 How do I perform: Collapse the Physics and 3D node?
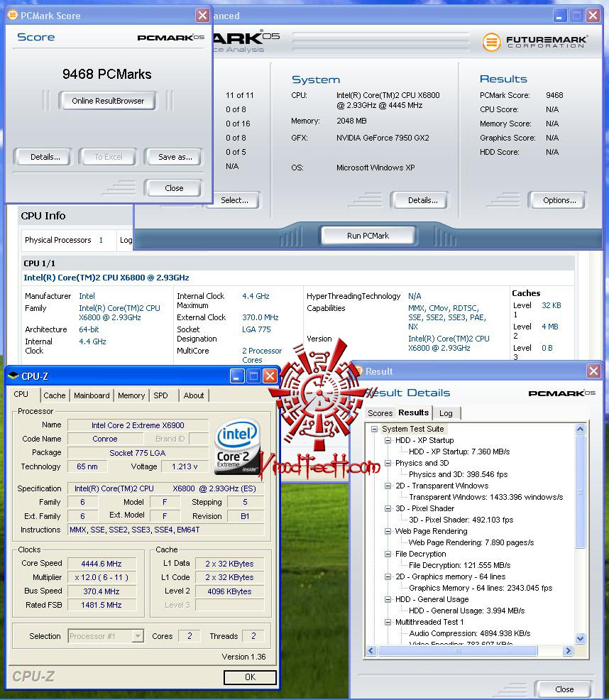[388, 463]
